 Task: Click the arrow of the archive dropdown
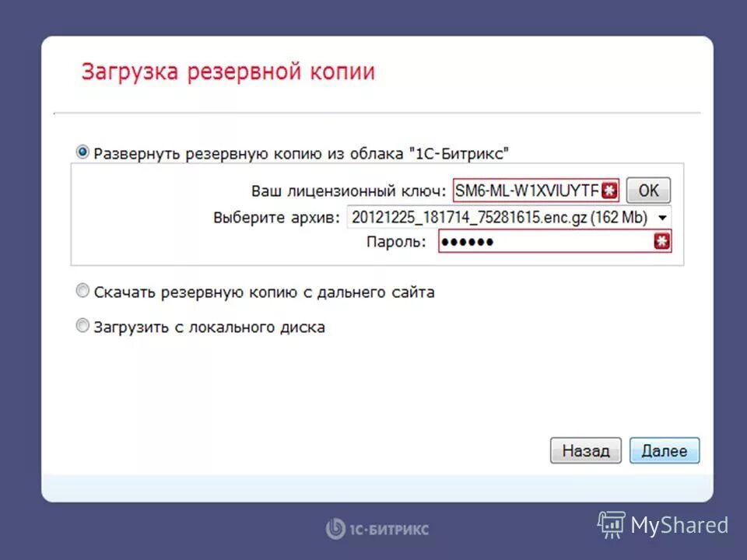coord(662,218)
